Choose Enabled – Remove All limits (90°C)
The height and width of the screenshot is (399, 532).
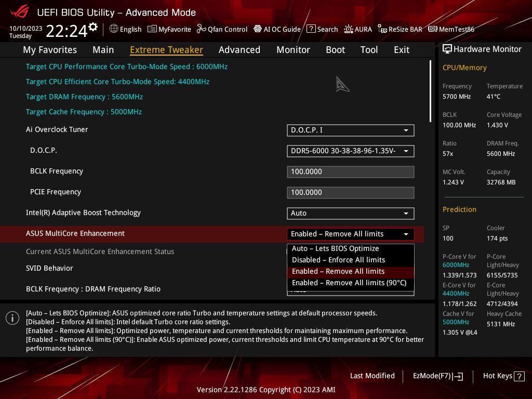[x=351, y=283]
